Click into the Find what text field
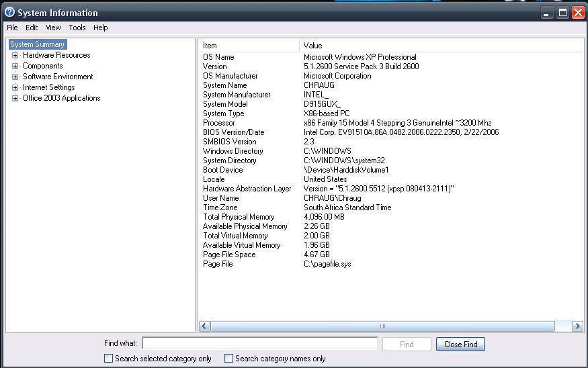This screenshot has width=588, height=368. tap(260, 343)
